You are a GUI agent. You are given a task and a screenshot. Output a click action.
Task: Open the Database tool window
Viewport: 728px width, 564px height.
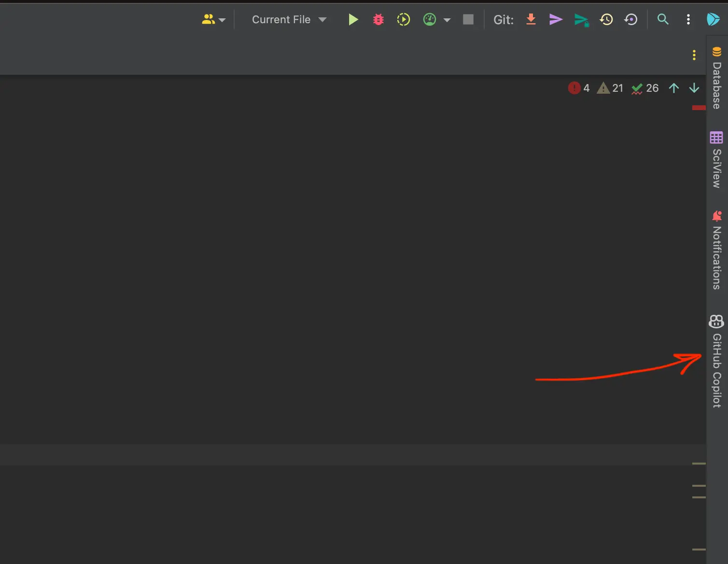coord(717,78)
